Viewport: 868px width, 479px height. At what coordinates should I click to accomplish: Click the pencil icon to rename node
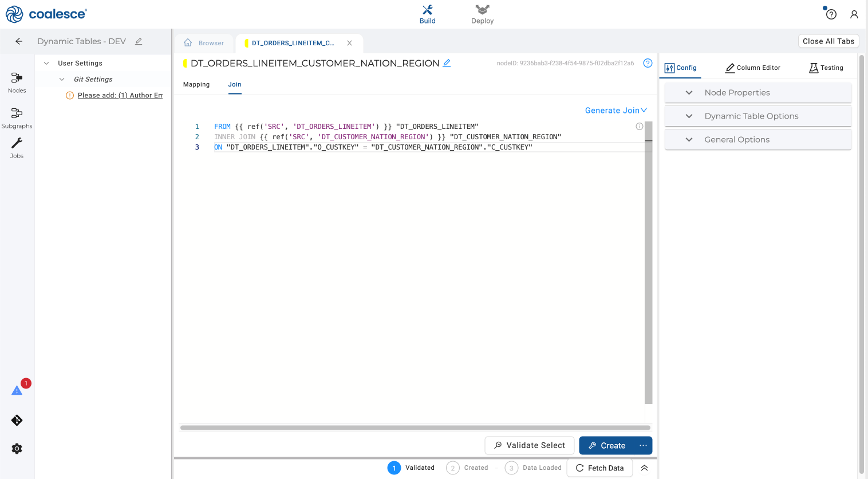click(447, 63)
